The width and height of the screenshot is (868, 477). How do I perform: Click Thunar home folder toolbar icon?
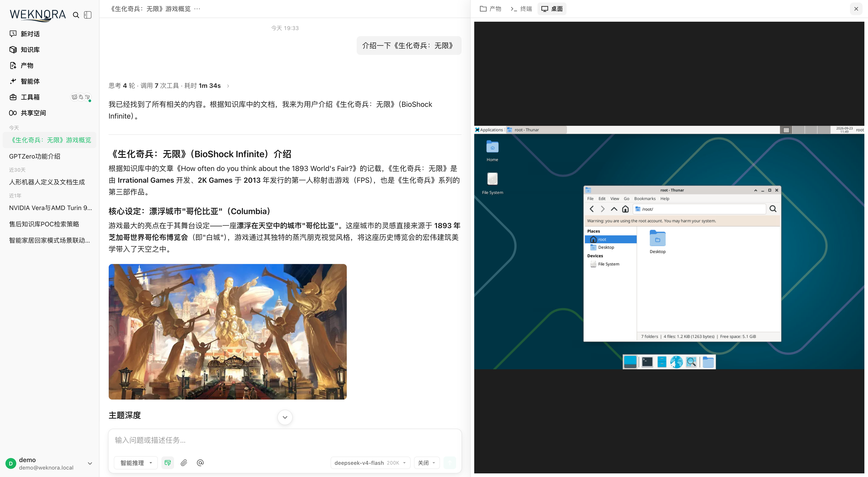pos(625,209)
